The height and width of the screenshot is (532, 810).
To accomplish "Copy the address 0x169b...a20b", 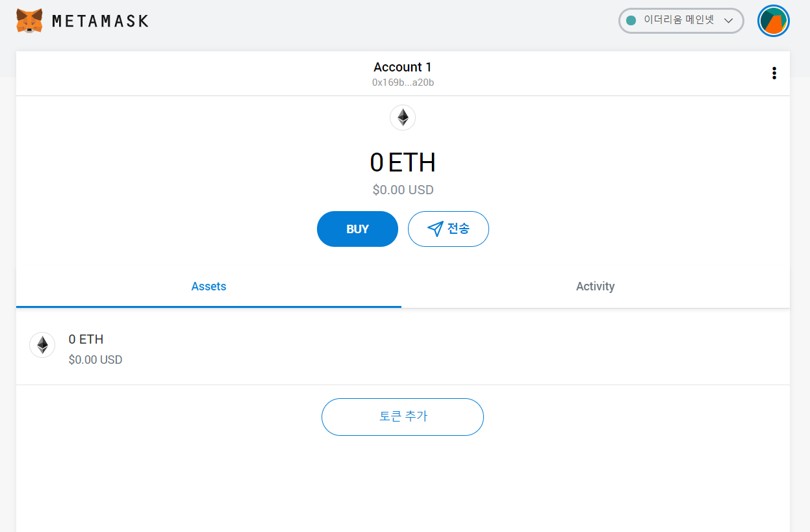I will tap(403, 82).
